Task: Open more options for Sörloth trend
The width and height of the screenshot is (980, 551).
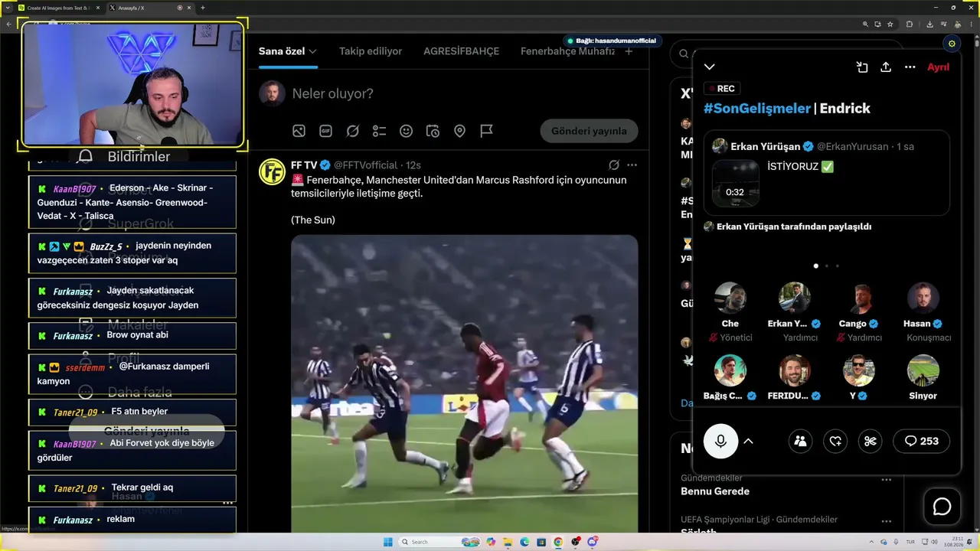Action: [x=887, y=520]
